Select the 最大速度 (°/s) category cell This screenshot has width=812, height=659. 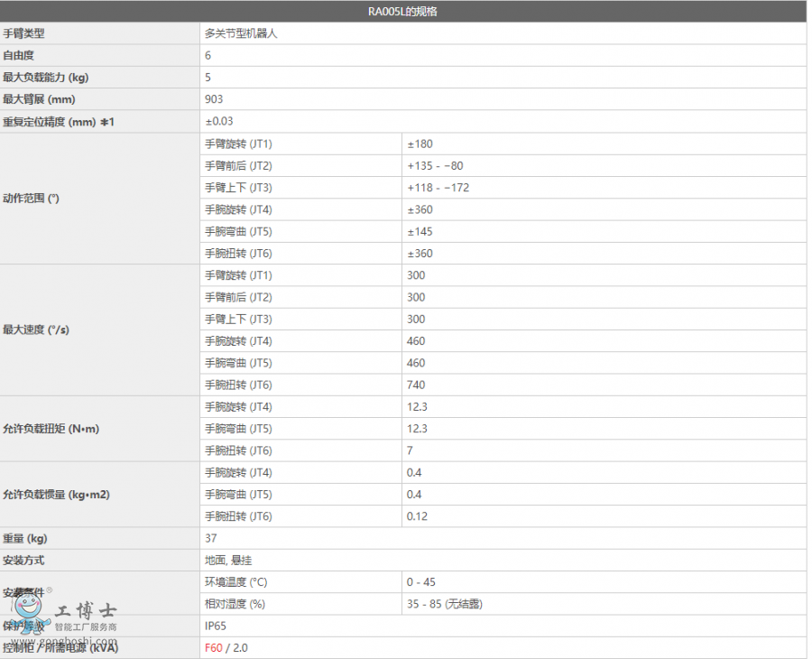[36, 330]
